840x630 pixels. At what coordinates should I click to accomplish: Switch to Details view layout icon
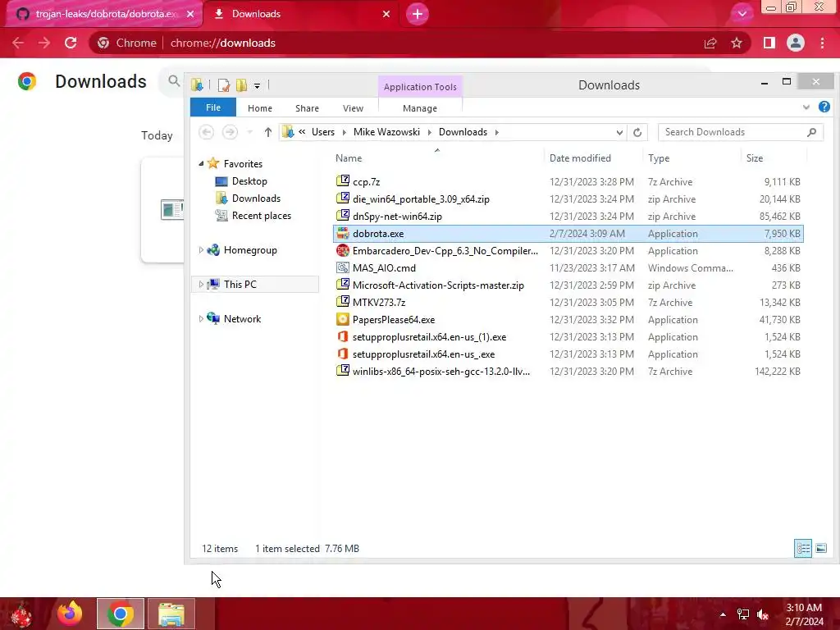click(x=803, y=548)
